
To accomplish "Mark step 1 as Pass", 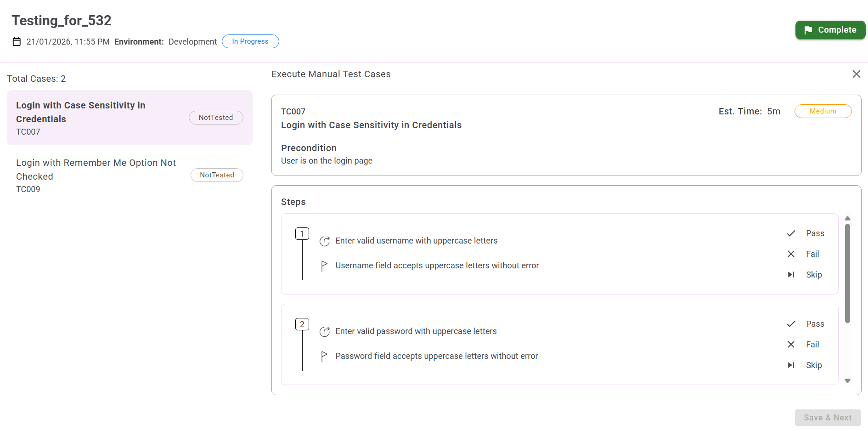I will point(806,233).
